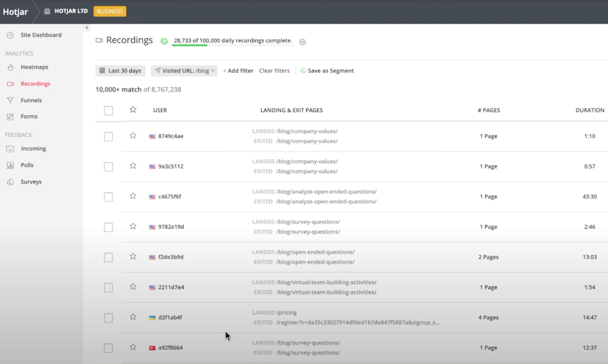Save current filters as Segment
The width and height of the screenshot is (608, 364).
[x=327, y=71]
